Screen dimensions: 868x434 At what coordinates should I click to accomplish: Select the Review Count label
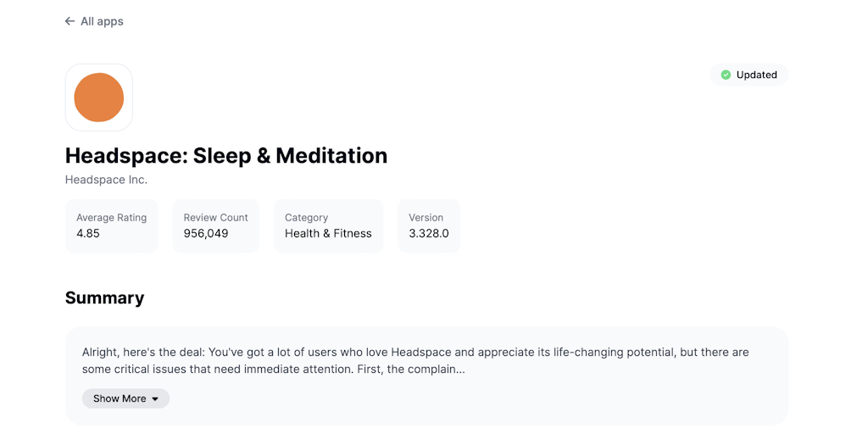[x=215, y=218]
